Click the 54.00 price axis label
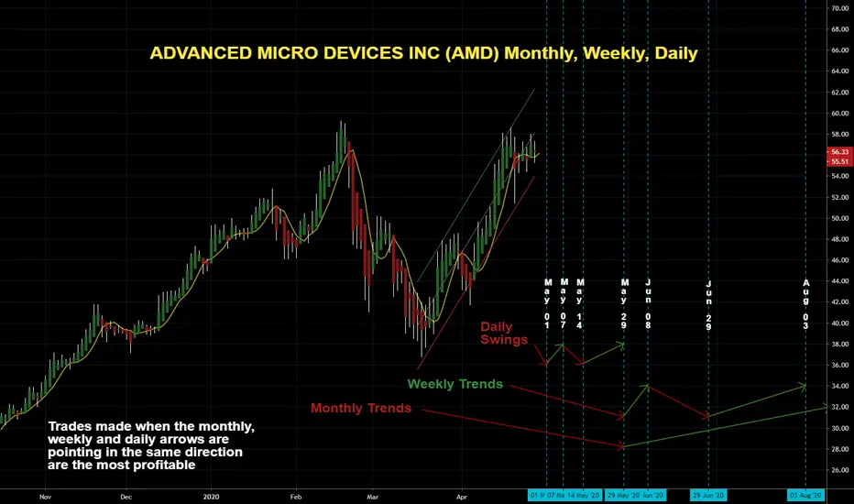The height and width of the screenshot is (504, 854). (840, 177)
